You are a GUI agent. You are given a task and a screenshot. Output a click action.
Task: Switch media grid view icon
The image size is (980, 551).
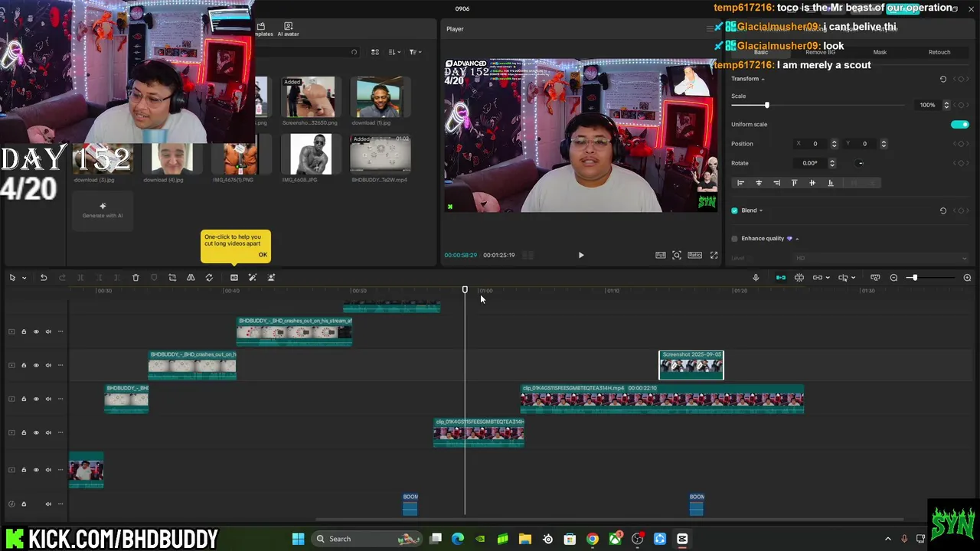point(375,52)
